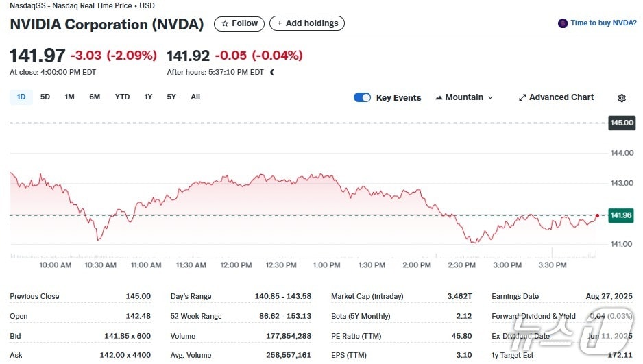Click the green 141.96 current price label
Image resolution: width=643 pixels, height=364 pixels.
click(x=621, y=215)
